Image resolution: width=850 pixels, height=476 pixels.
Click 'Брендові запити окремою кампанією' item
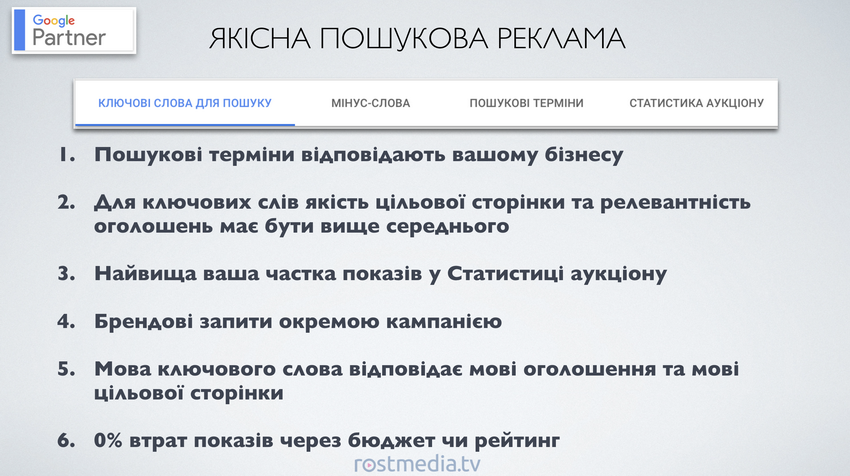click(x=297, y=322)
